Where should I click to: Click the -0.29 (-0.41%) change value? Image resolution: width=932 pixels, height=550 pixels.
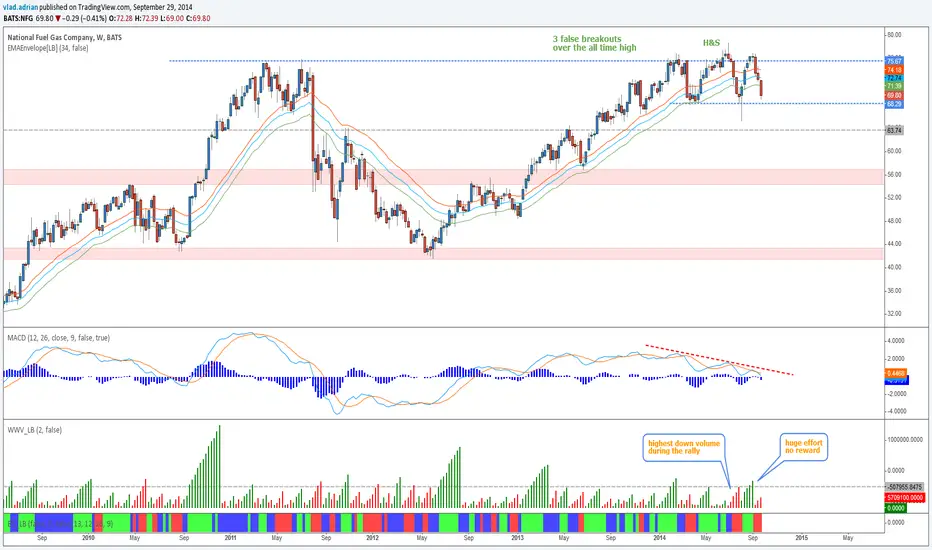(x=84, y=18)
